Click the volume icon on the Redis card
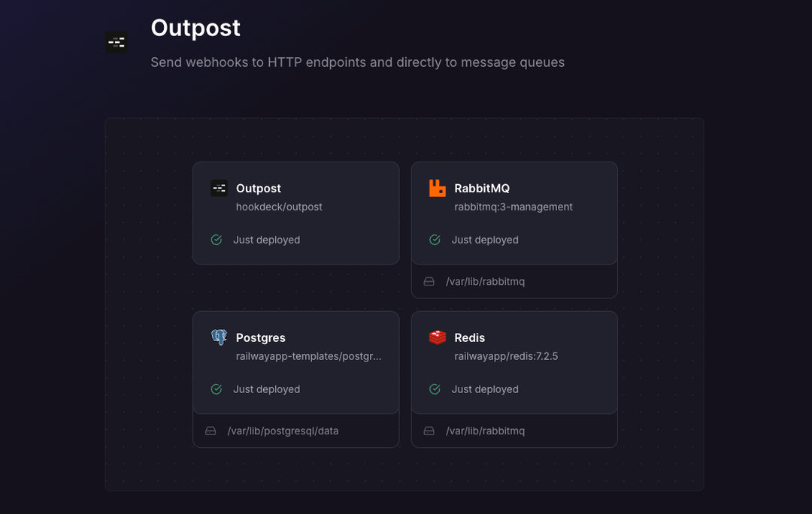Viewport: 812px width, 514px height. 429,431
